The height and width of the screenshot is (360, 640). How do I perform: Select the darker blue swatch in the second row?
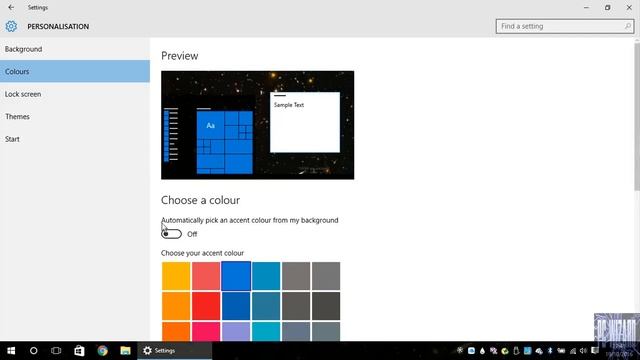[x=236, y=306]
